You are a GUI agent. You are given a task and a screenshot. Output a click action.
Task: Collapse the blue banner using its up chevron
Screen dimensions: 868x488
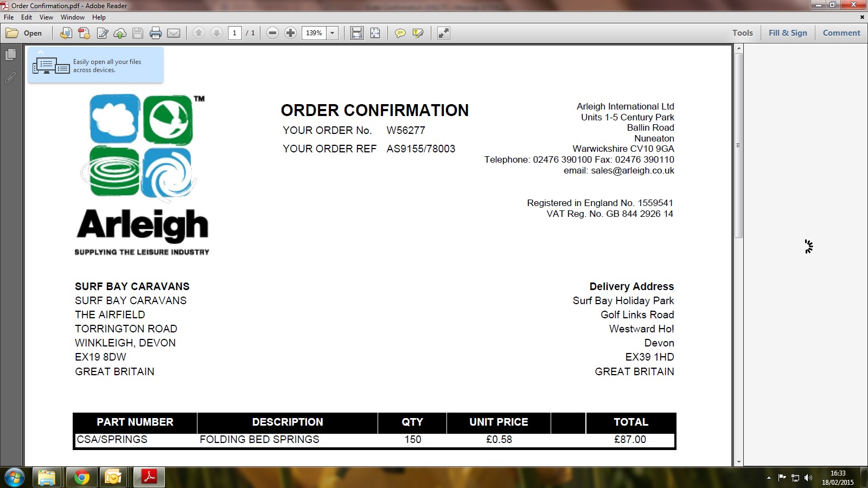coord(41,52)
